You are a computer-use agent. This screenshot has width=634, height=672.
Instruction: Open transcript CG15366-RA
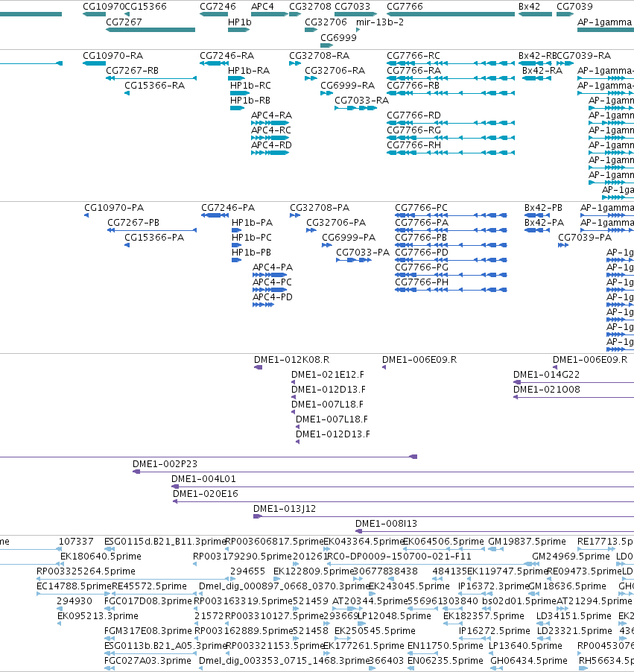coord(155,86)
